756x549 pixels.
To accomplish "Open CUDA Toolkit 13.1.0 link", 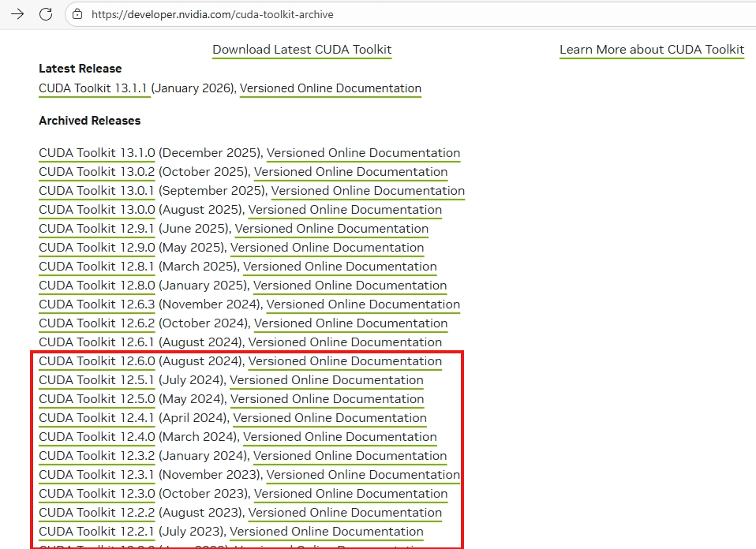I will [x=97, y=153].
